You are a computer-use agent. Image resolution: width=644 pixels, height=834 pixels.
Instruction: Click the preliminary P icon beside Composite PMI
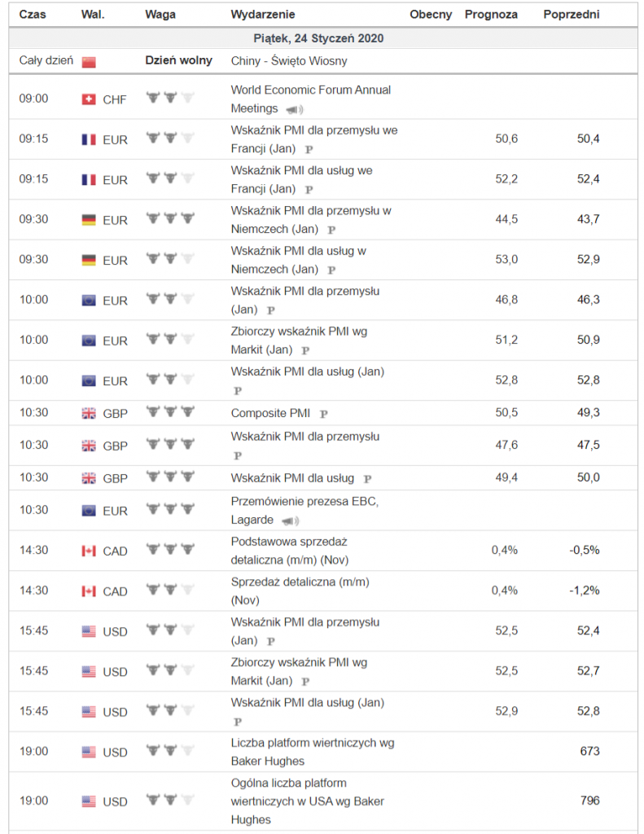click(323, 414)
